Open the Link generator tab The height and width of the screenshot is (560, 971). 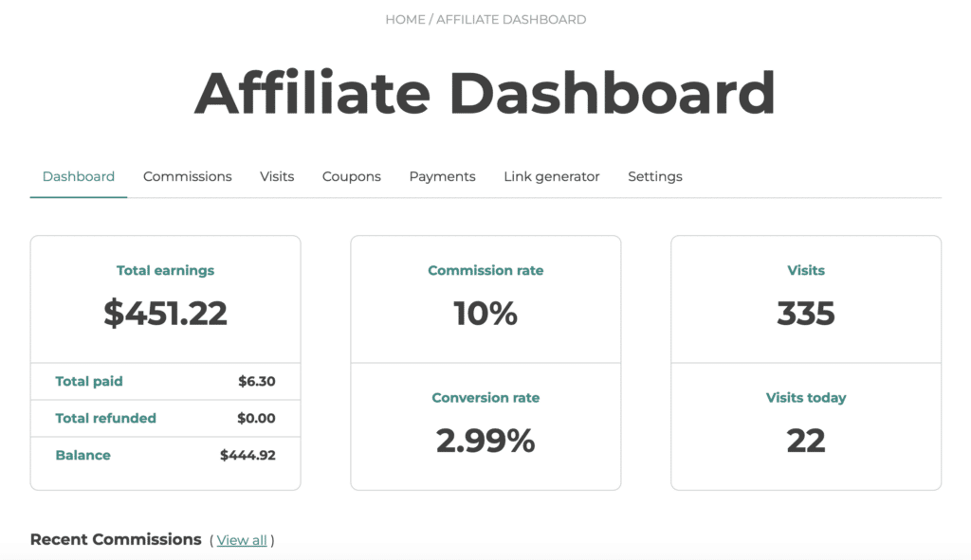(x=551, y=176)
